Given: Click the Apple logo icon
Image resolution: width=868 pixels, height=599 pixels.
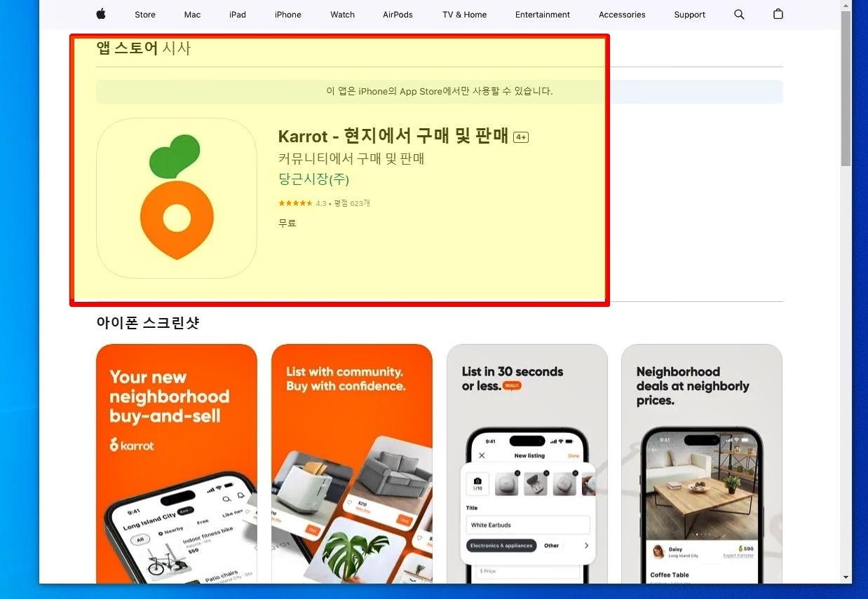Looking at the screenshot, I should pyautogui.click(x=100, y=14).
